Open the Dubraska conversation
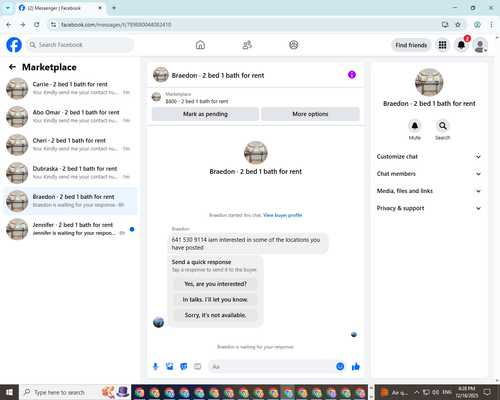The height and width of the screenshot is (400, 500). [70, 173]
